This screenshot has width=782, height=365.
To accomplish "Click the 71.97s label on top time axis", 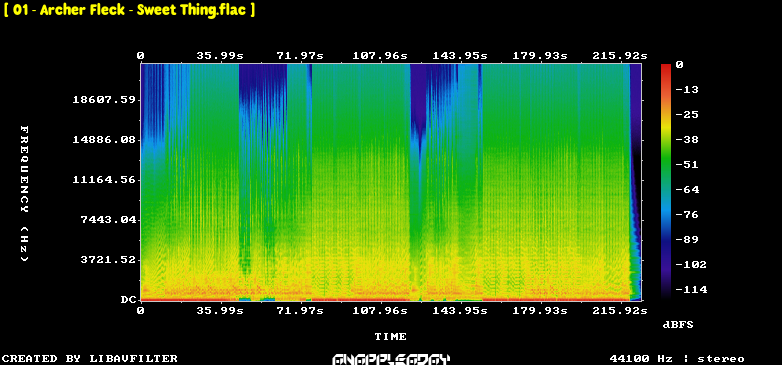I will (300, 56).
